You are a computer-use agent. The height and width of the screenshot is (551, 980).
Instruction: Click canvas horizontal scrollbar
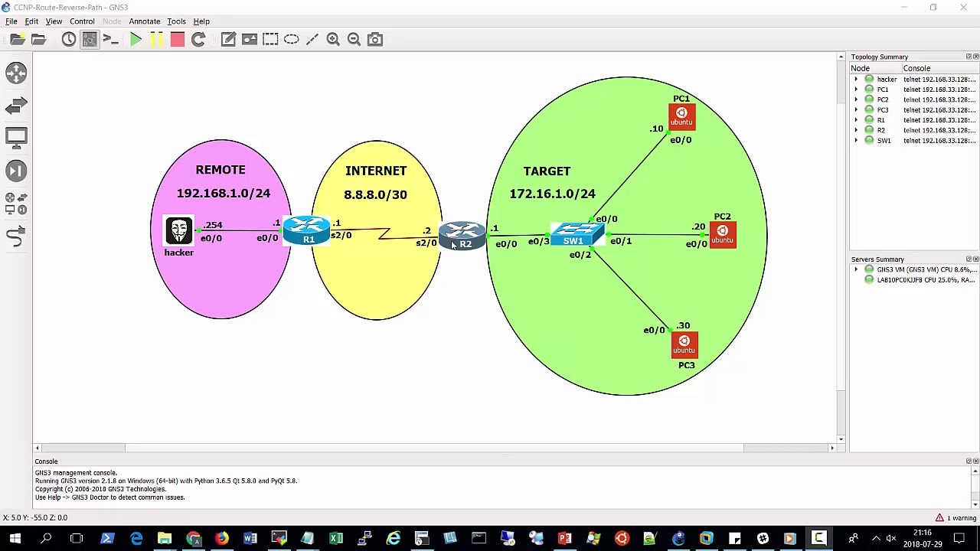[x=434, y=448]
